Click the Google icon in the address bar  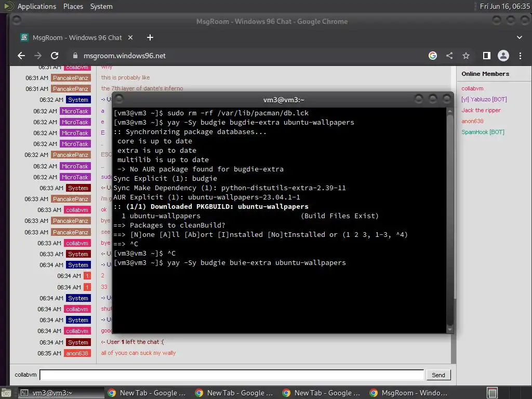coord(433,56)
